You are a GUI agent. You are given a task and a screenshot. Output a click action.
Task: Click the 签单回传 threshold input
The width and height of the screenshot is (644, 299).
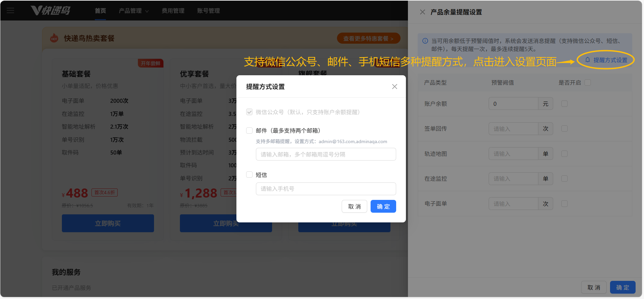click(513, 129)
